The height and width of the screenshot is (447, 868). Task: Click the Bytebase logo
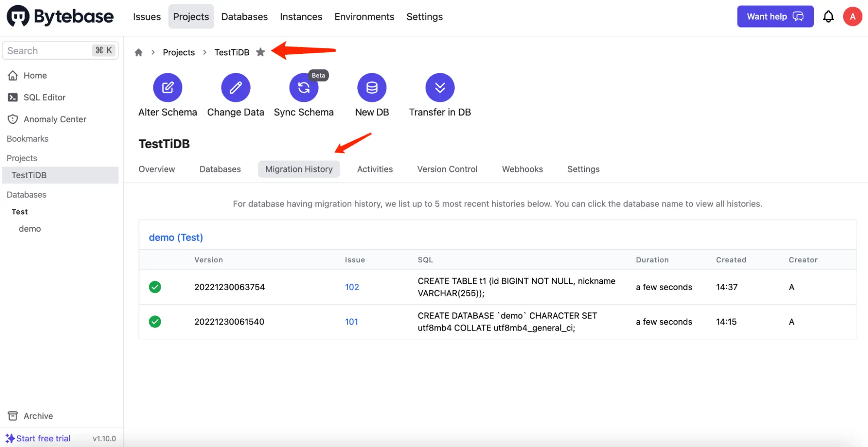[60, 17]
